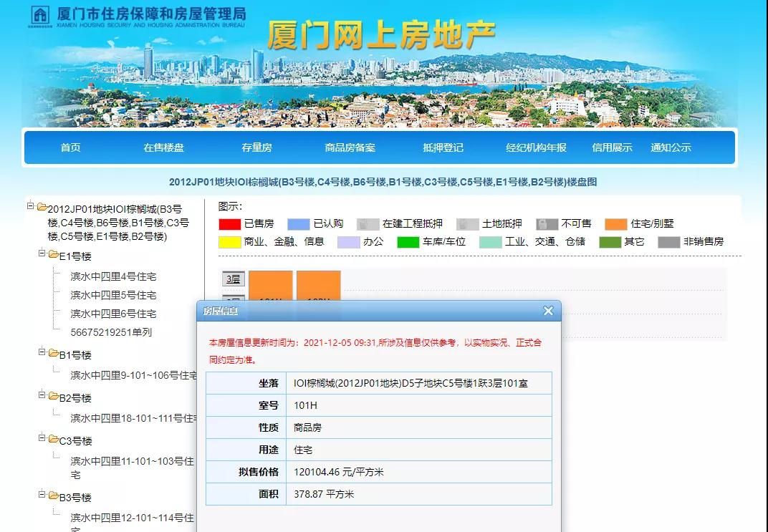Screen dimensions: 768x532
Task: Click the B2号楼 tree label
Action: (75, 398)
